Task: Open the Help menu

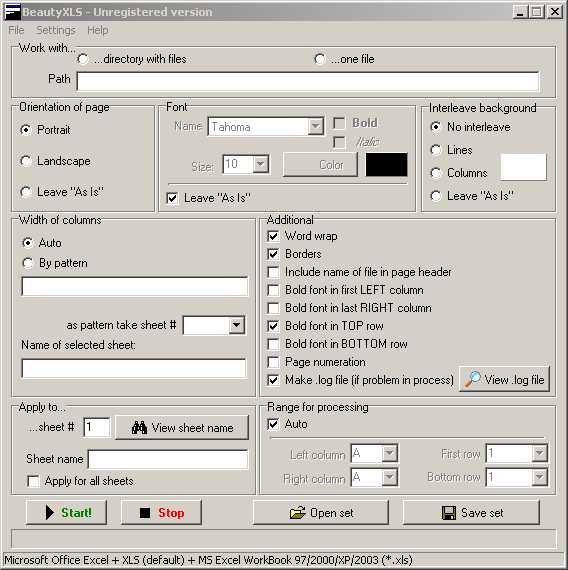Action: coord(97,30)
